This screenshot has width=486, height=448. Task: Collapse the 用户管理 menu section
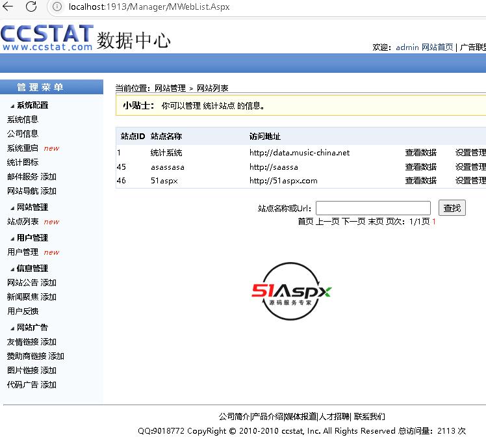pyautogui.click(x=29, y=238)
